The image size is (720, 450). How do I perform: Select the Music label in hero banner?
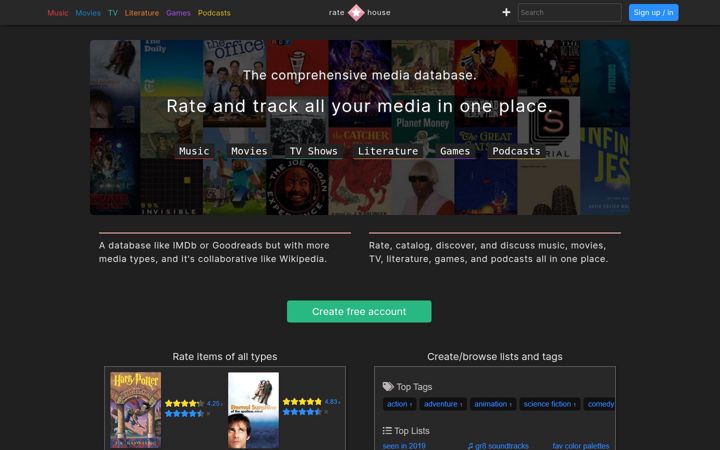point(194,151)
